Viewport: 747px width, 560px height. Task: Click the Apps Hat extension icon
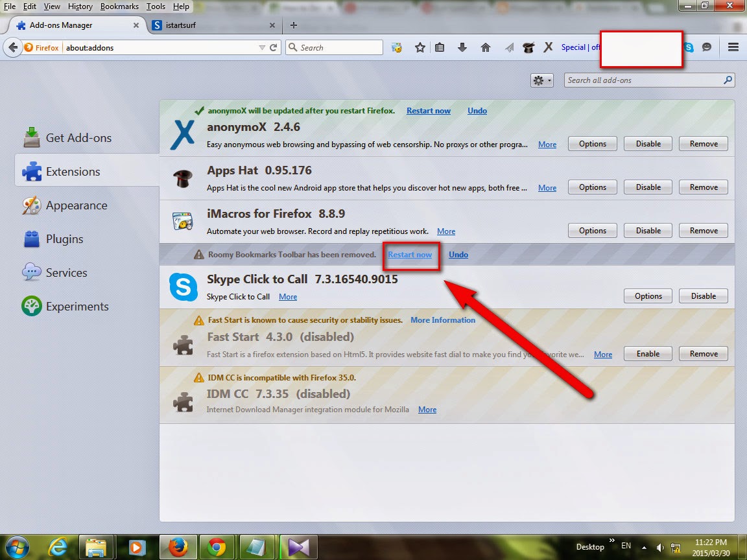pyautogui.click(x=183, y=179)
